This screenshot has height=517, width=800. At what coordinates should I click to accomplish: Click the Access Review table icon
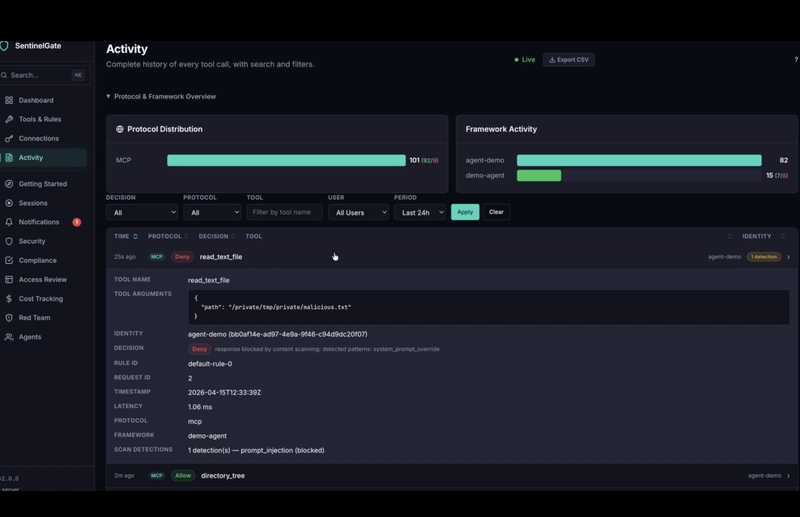[9, 280]
